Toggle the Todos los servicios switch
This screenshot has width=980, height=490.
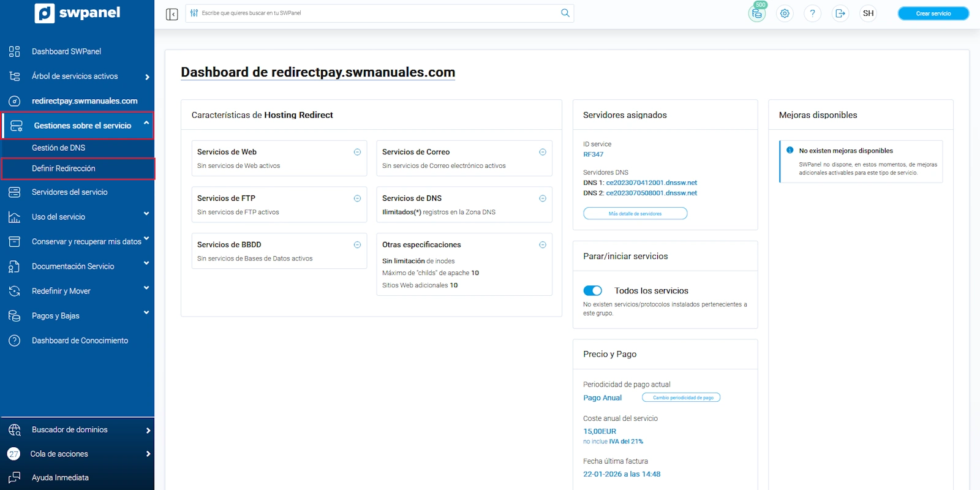[x=592, y=290]
